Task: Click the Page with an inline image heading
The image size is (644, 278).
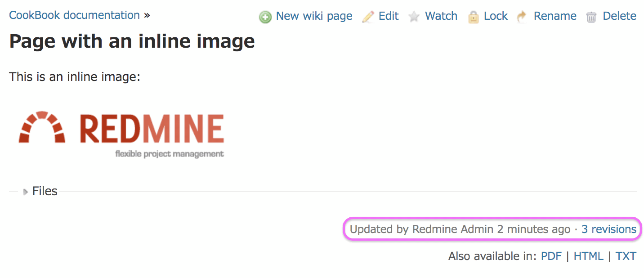Action: [132, 41]
